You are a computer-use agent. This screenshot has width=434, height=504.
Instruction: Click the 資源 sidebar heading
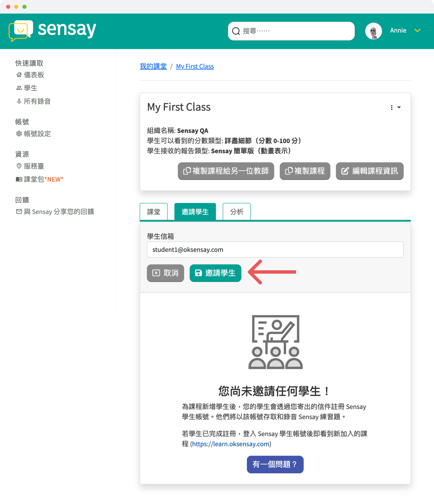tap(22, 154)
